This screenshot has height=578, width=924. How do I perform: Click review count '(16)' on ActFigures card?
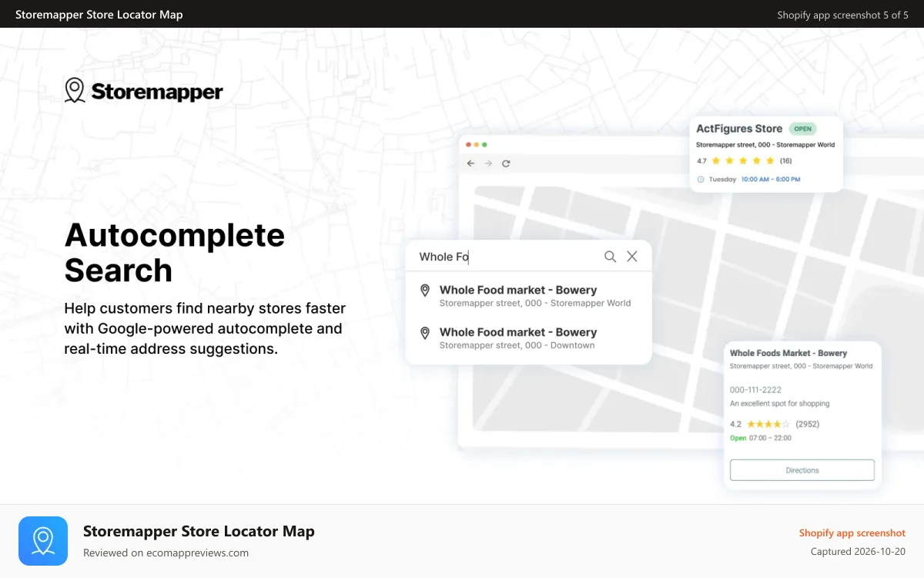[x=786, y=161]
